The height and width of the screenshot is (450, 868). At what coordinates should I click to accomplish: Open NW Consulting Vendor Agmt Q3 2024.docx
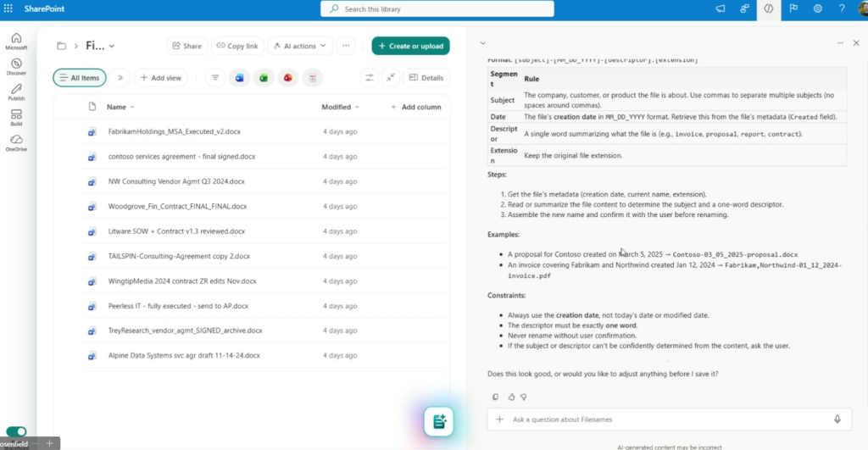tap(176, 181)
